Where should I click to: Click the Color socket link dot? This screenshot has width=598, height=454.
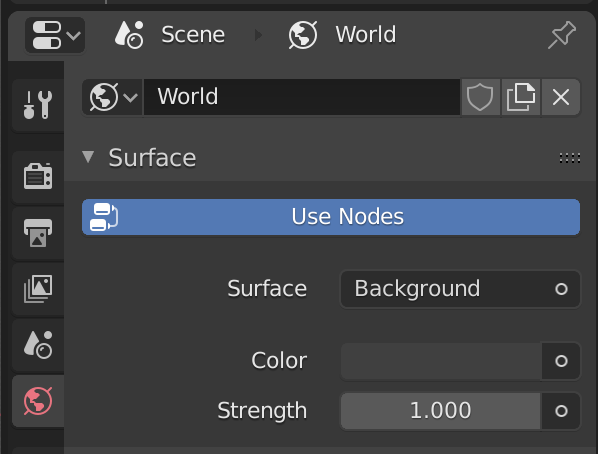[561, 361]
